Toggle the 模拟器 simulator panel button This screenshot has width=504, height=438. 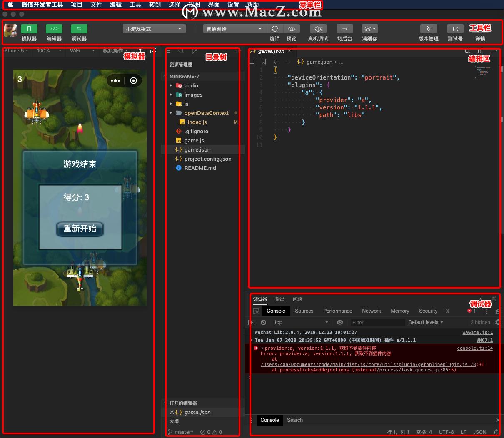pyautogui.click(x=29, y=29)
